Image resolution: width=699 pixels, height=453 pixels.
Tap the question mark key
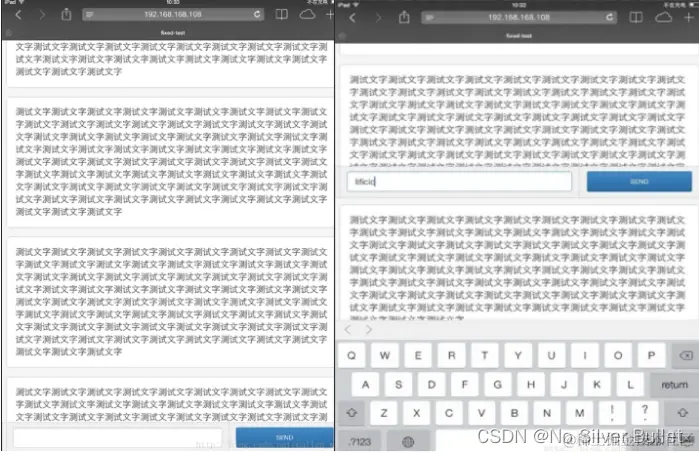[645, 413]
